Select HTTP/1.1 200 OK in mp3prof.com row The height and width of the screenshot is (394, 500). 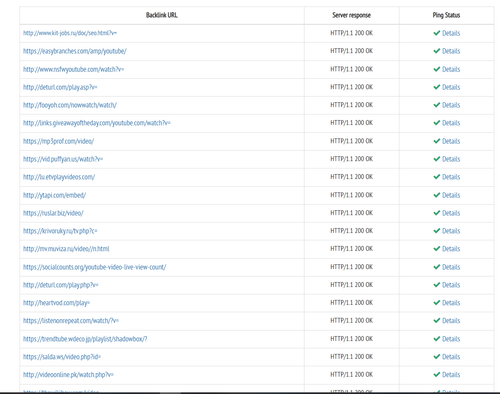click(351, 141)
